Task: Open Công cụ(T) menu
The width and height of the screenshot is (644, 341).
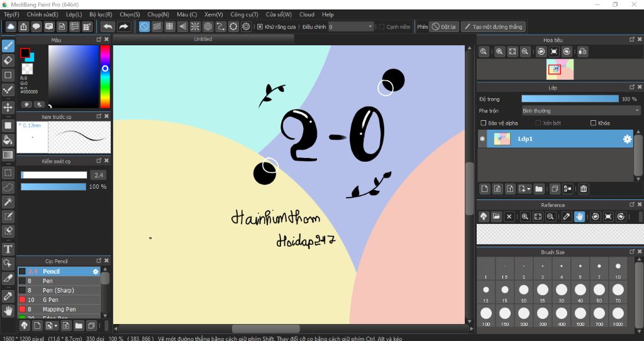Action: point(244,14)
